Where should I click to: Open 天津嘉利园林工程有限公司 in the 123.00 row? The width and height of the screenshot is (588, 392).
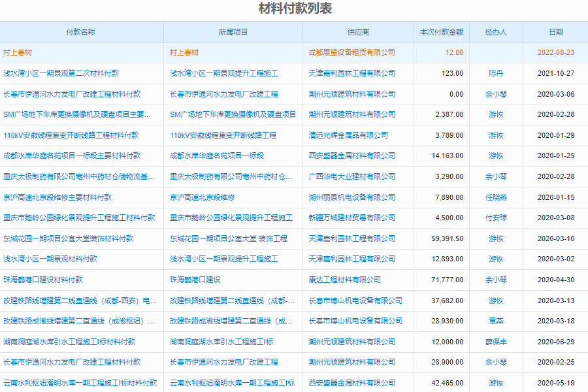[x=351, y=73]
